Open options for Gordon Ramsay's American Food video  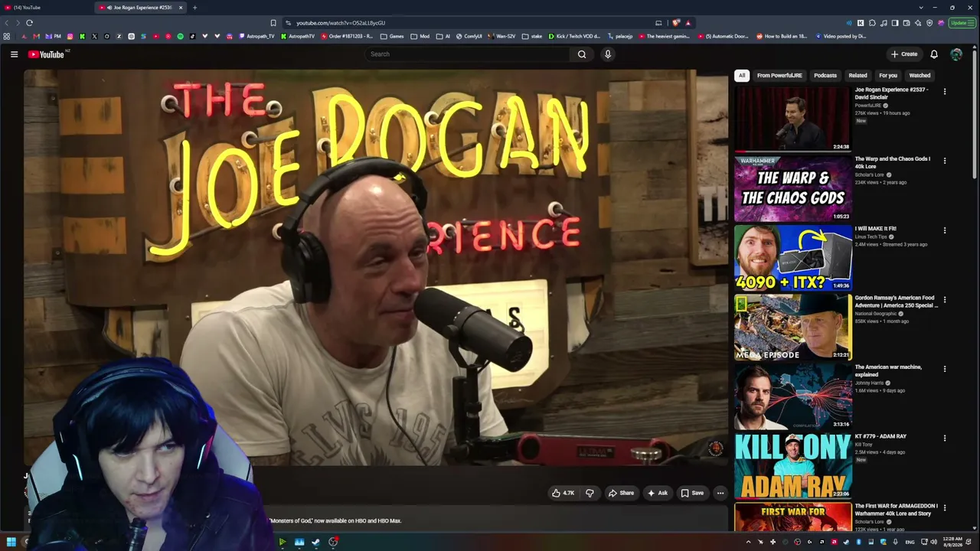(945, 299)
